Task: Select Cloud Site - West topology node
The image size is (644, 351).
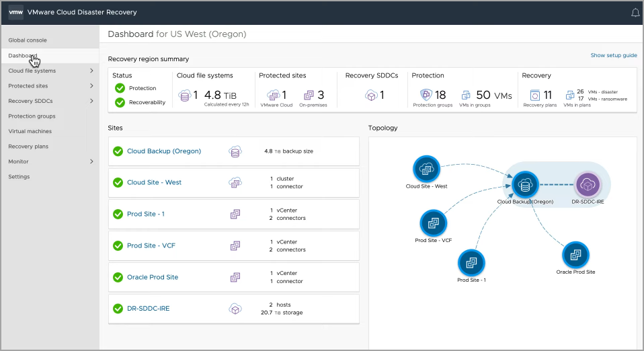Action: point(426,169)
